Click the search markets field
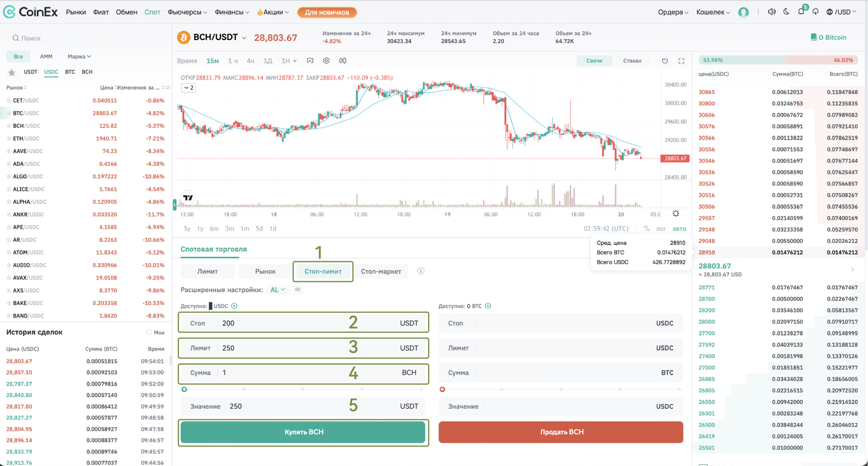The height and width of the screenshot is (466, 868). [x=86, y=38]
